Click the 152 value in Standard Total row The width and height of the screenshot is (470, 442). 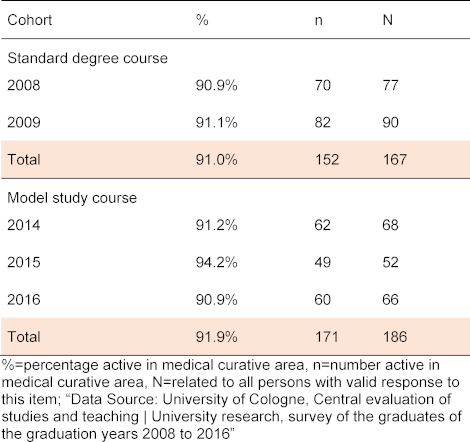(x=327, y=159)
